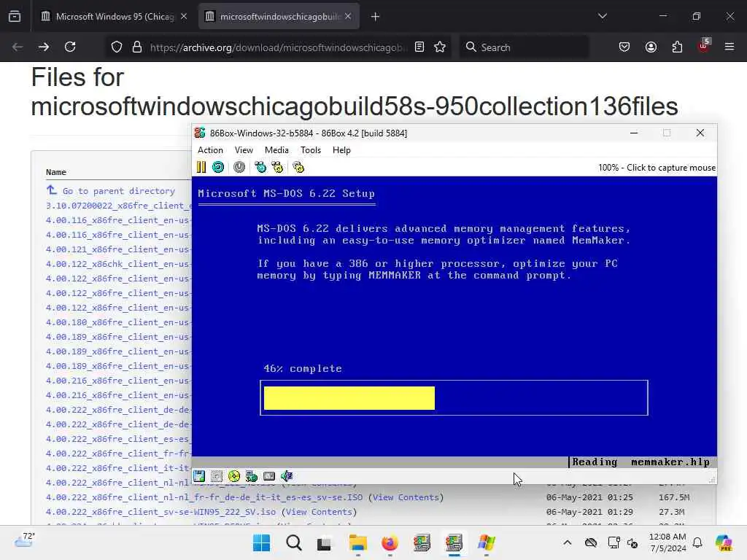Open 86Box Help menu
This screenshot has width=747, height=560.
tap(341, 150)
